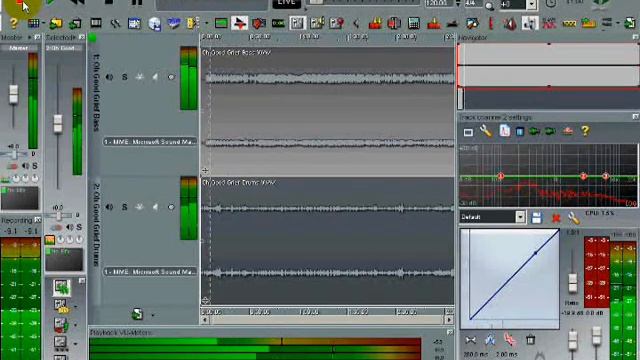Mute the Oh Good Grief Bass track speaker
The image size is (640, 360).
click(109, 77)
